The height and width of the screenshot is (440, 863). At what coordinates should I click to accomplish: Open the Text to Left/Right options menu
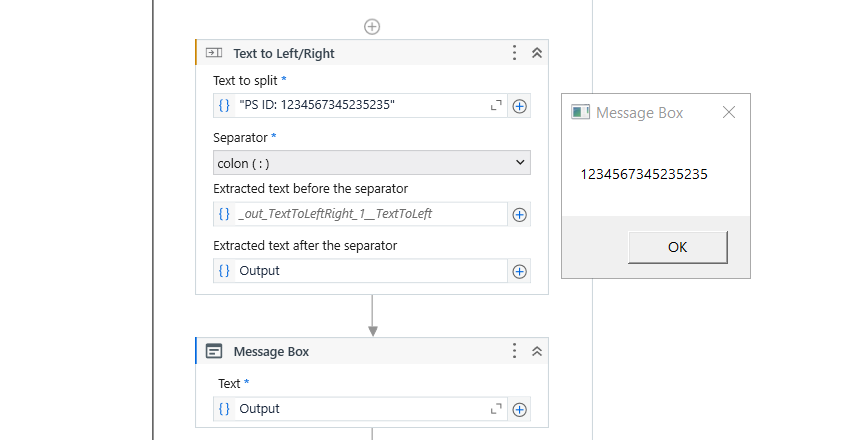514,53
